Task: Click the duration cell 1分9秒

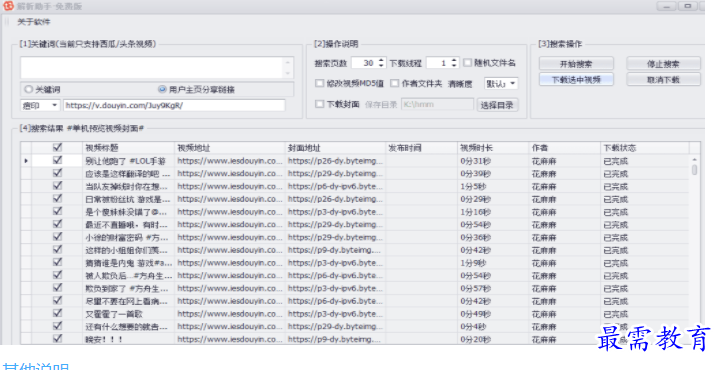Action: tap(473, 263)
